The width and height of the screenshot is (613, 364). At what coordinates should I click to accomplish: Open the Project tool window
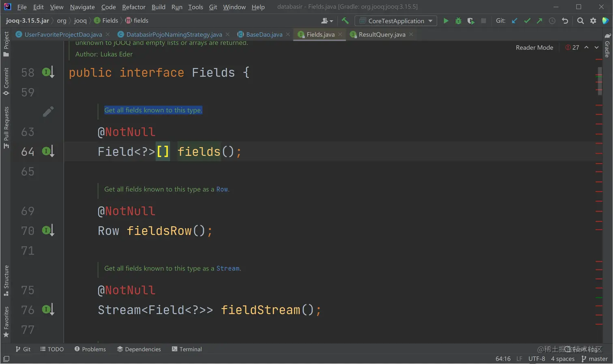(6, 44)
